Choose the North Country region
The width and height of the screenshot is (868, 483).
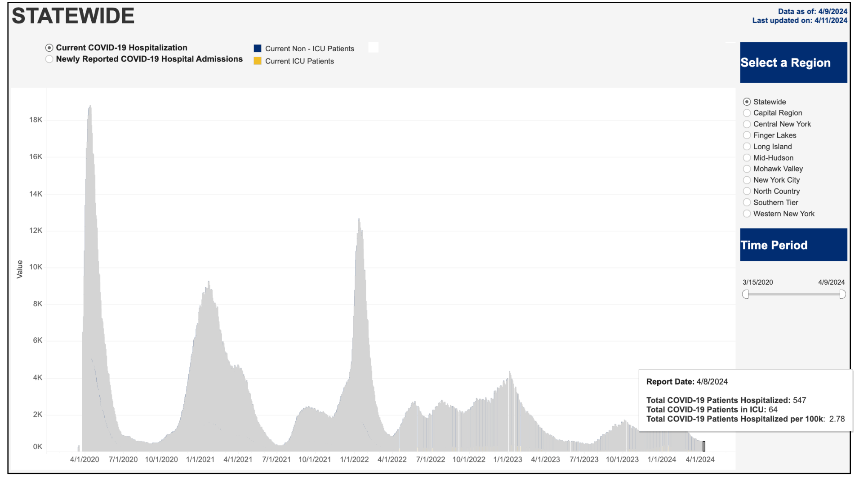pyautogui.click(x=747, y=192)
